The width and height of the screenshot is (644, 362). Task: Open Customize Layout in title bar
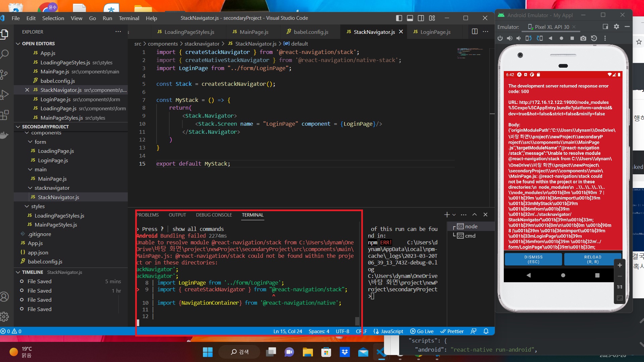point(432,18)
